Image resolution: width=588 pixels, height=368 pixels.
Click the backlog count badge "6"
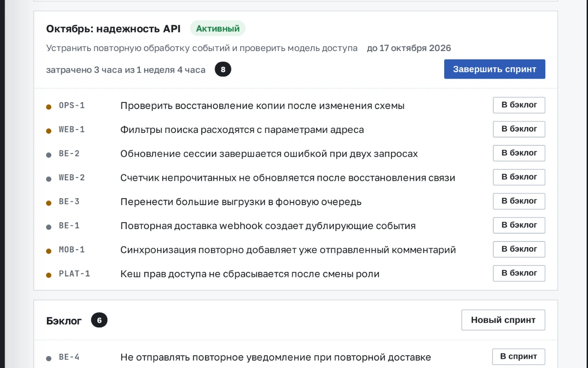(99, 320)
